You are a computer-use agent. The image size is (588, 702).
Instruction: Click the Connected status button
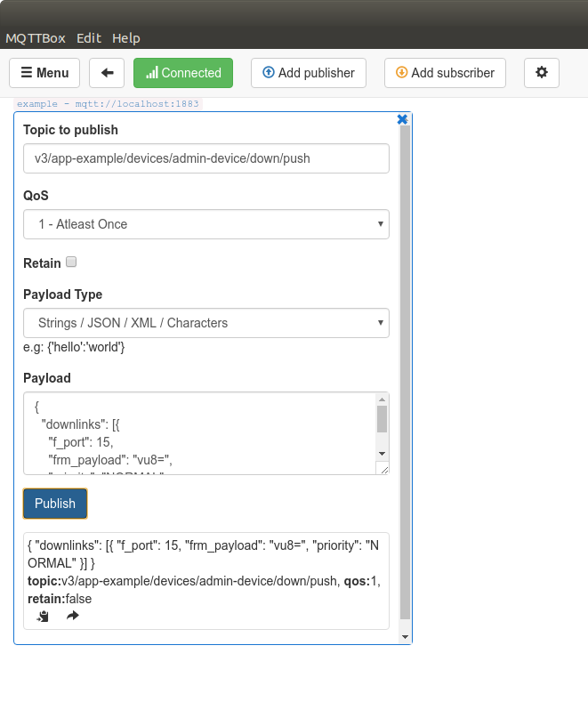click(183, 73)
